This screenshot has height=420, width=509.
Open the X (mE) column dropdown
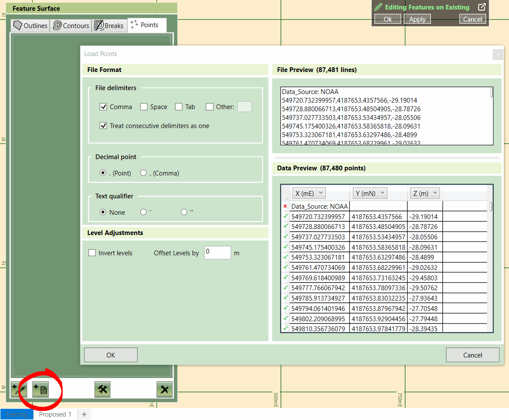308,193
